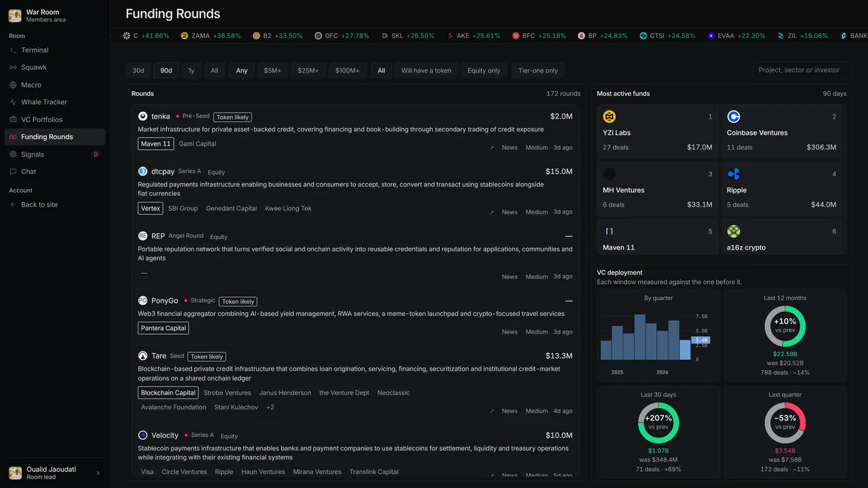The height and width of the screenshot is (488, 868).
Task: Click the War Room avatar logo
Action: point(15,16)
